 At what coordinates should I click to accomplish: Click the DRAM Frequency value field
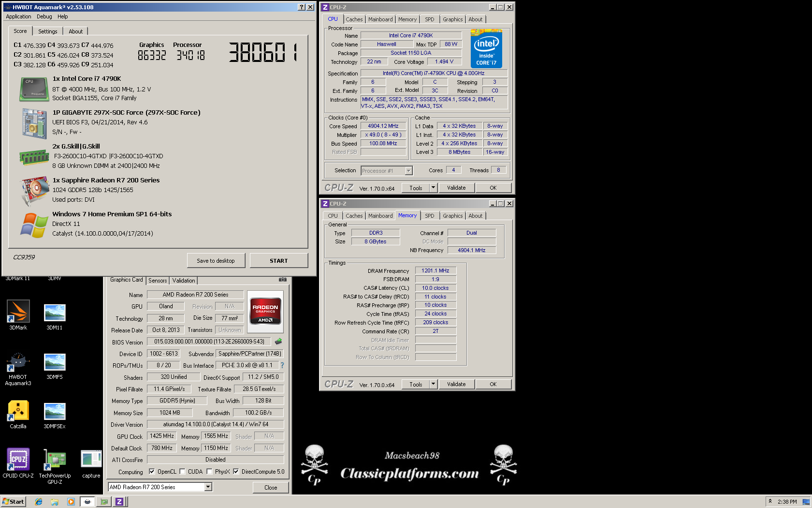pos(435,270)
